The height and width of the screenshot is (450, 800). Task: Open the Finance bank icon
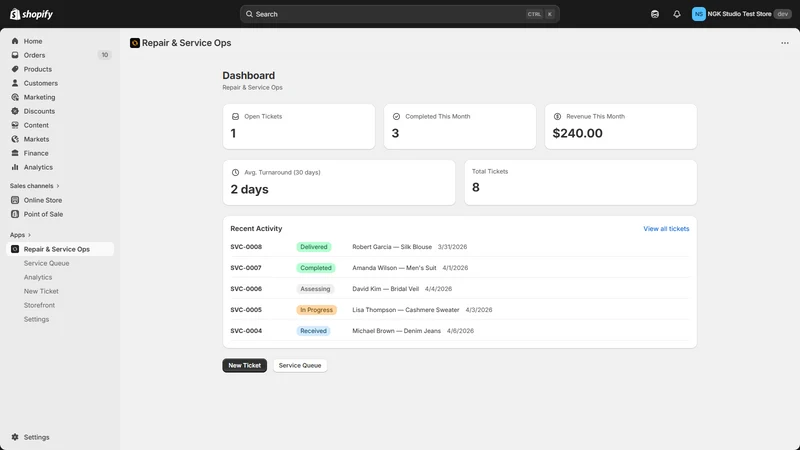point(15,153)
